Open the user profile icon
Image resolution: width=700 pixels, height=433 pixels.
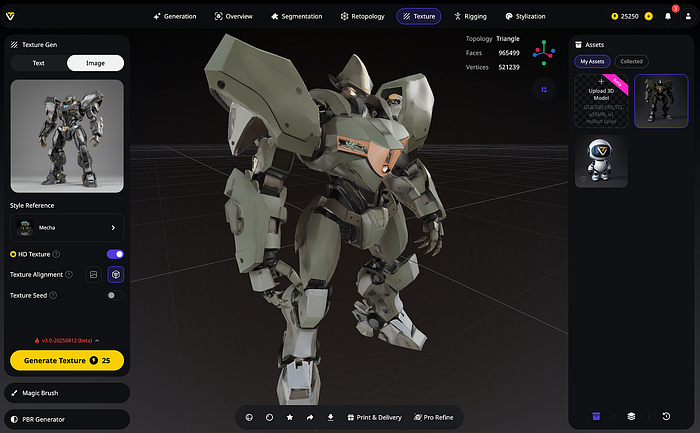687,16
